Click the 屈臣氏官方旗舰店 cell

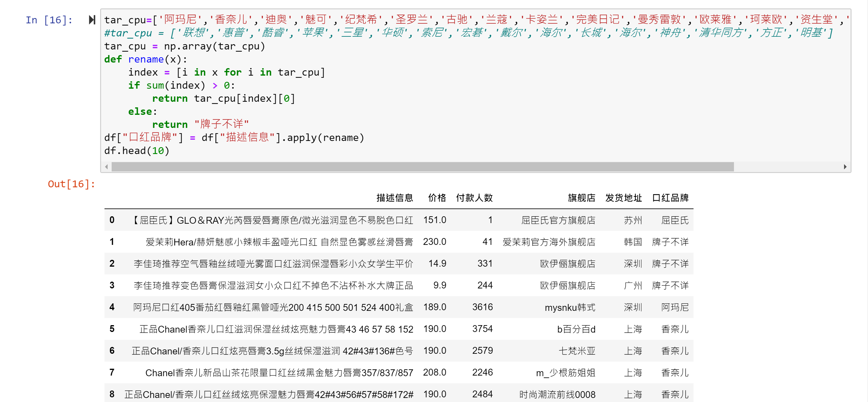558,220
